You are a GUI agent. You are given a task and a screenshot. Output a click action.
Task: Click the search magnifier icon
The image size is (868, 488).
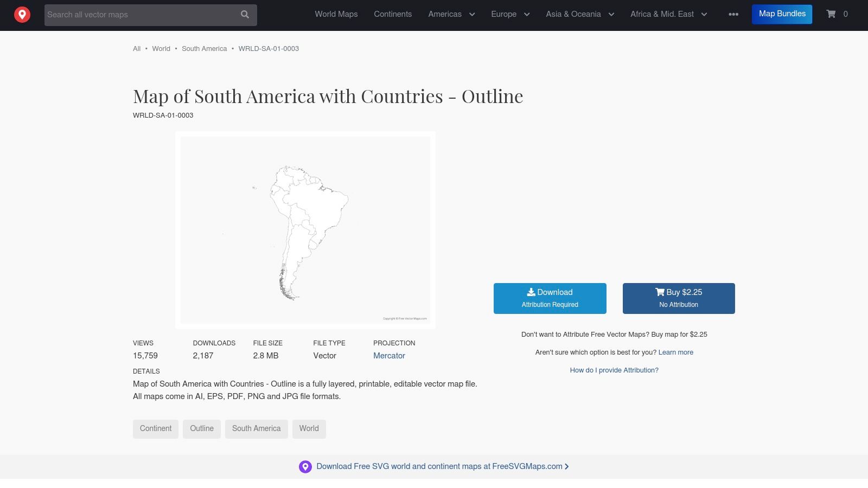(245, 15)
